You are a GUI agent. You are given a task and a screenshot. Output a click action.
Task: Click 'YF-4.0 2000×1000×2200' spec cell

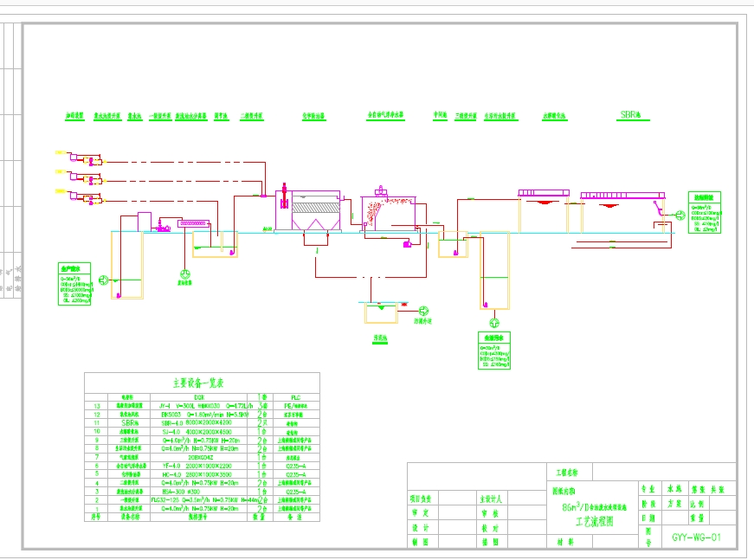pyautogui.click(x=197, y=466)
